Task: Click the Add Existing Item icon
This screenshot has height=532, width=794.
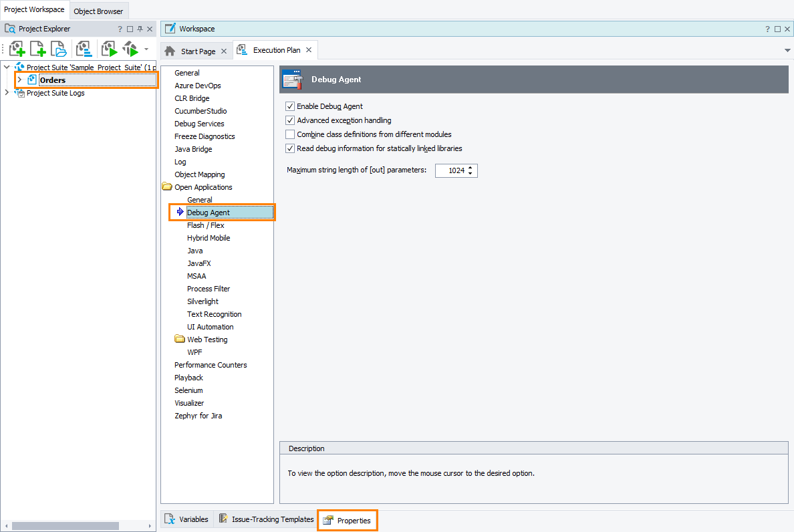Action: tap(58, 48)
